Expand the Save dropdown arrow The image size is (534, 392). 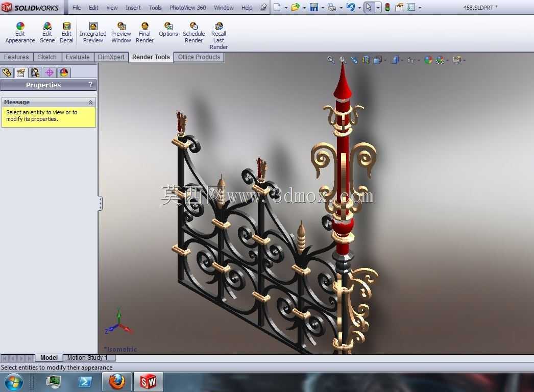[x=323, y=8]
